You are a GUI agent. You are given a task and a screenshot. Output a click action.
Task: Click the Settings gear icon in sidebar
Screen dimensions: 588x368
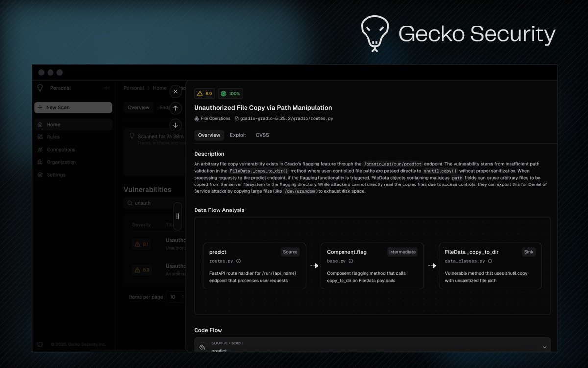pyautogui.click(x=40, y=175)
